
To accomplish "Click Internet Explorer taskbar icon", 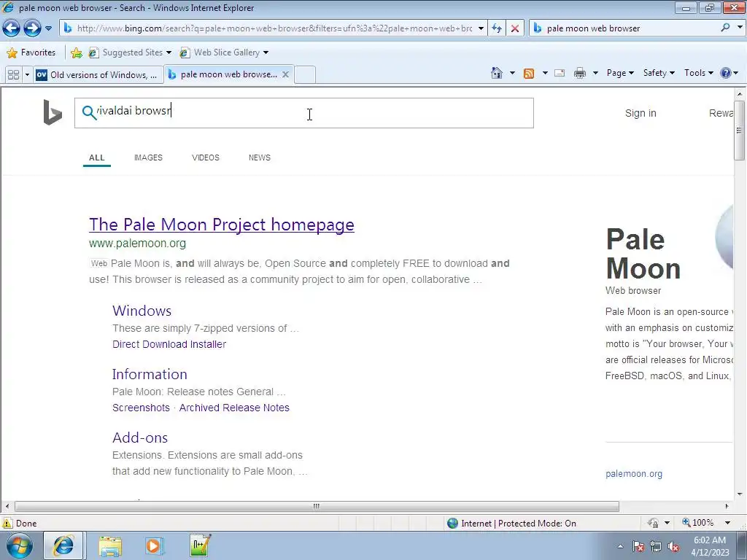I will 64,545.
